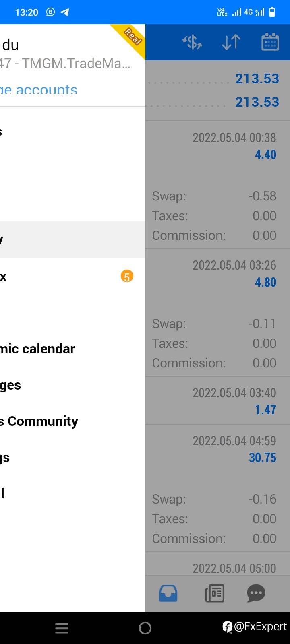Image resolution: width=290 pixels, height=644 pixels.
Task: Tap the orange badge showing 5
Action: (x=127, y=277)
